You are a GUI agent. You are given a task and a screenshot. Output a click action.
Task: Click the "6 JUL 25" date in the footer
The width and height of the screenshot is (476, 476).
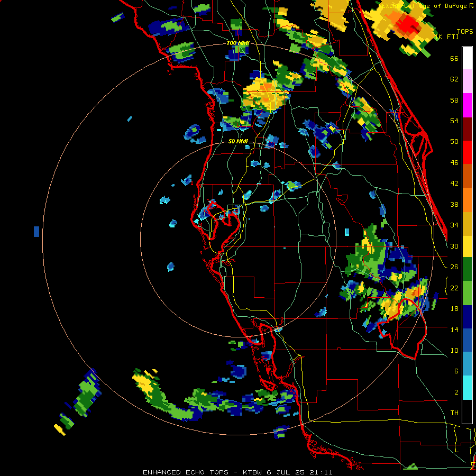point(286,472)
